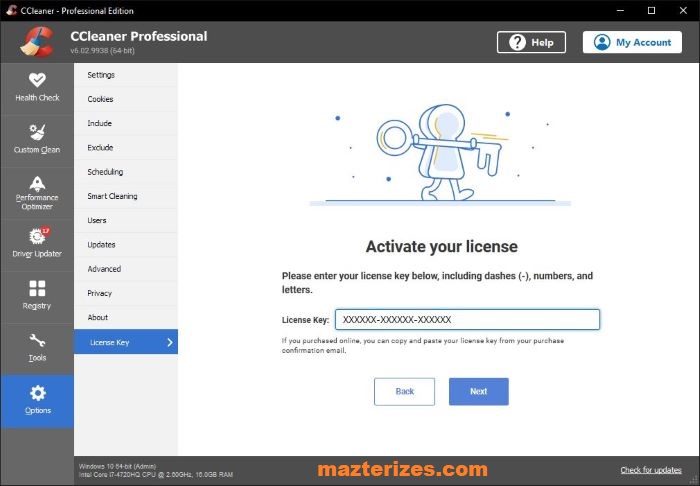Click the question mark Help icon
Image resolution: width=700 pixels, height=486 pixels.
[517, 42]
